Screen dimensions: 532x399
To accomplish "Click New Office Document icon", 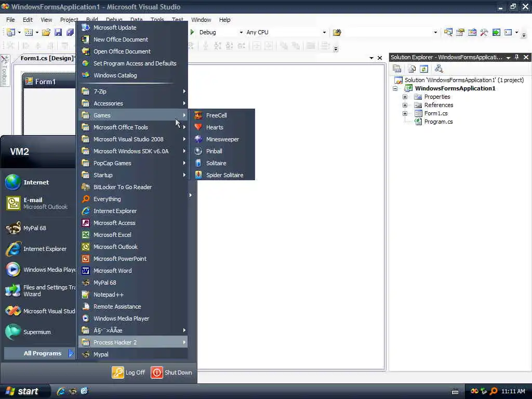I will coord(86,39).
